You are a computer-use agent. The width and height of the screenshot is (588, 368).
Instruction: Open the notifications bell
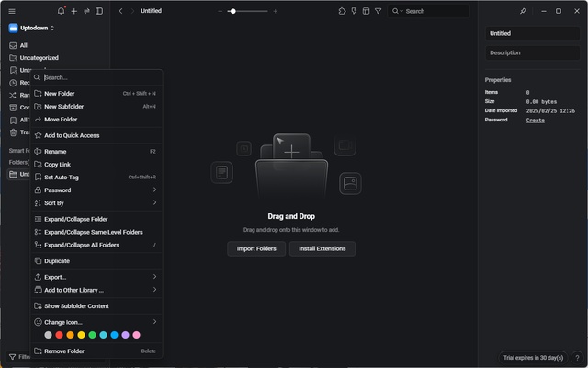tap(61, 11)
